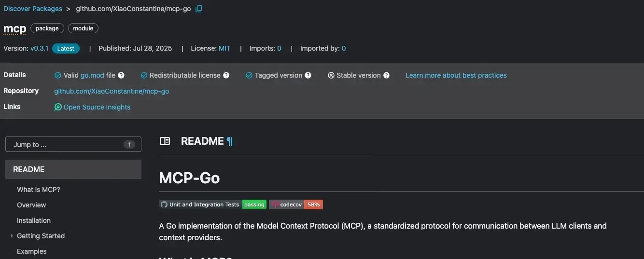Click the README book icon in the heading

click(x=165, y=141)
